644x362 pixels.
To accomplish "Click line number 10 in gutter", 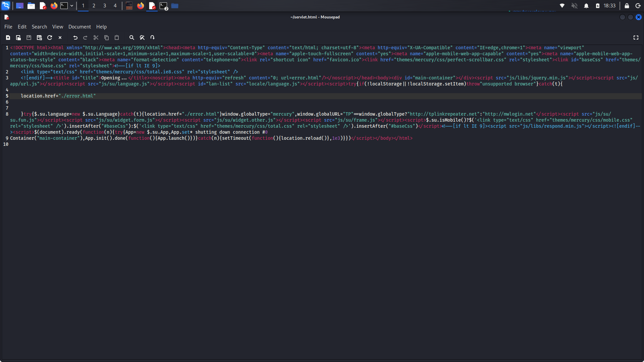I will click(x=6, y=144).
